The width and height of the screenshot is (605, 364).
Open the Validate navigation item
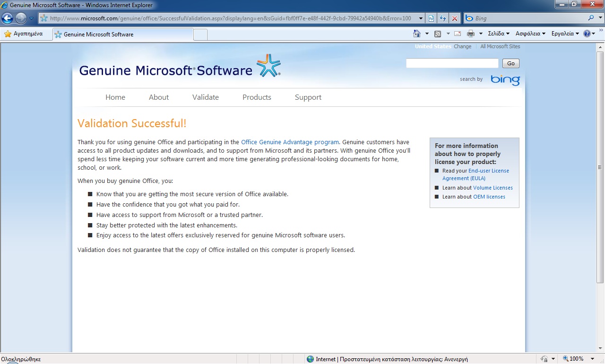(206, 97)
